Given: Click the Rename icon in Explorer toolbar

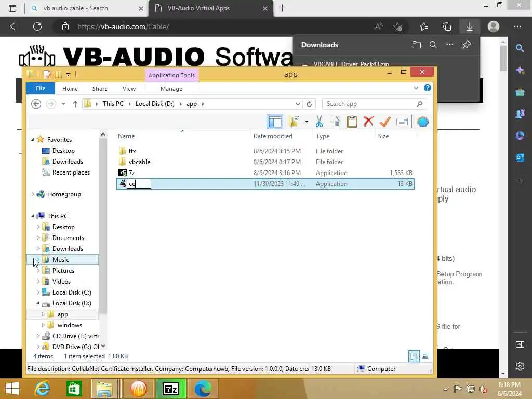Looking at the screenshot, I should pos(402,122).
